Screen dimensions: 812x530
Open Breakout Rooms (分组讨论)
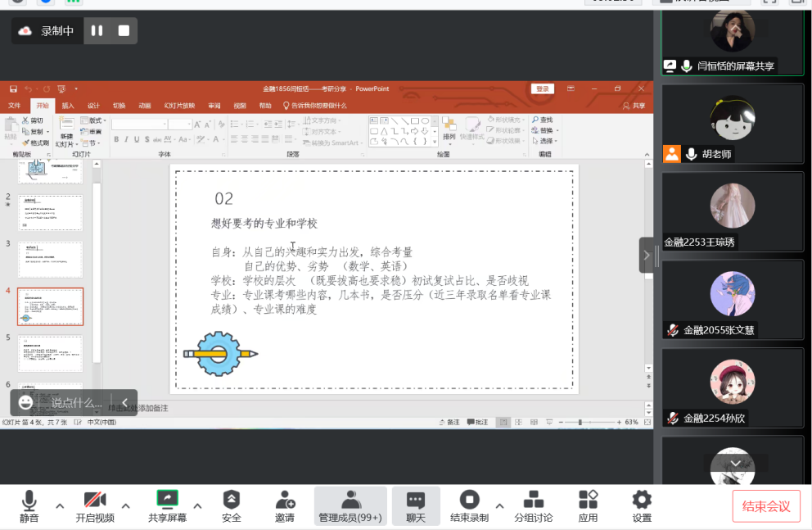[x=533, y=500]
